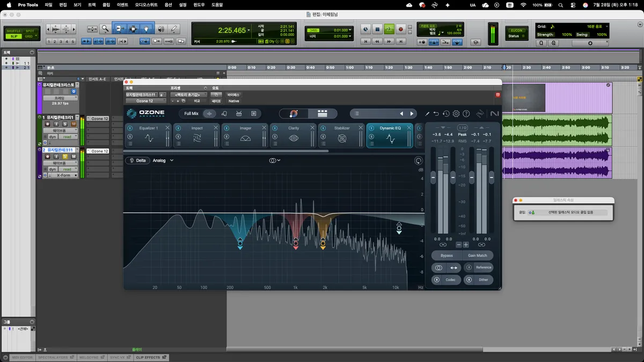Select the Scrubber speaker tool
Image resolution: width=644 pixels, height=362 pixels.
[x=160, y=28]
